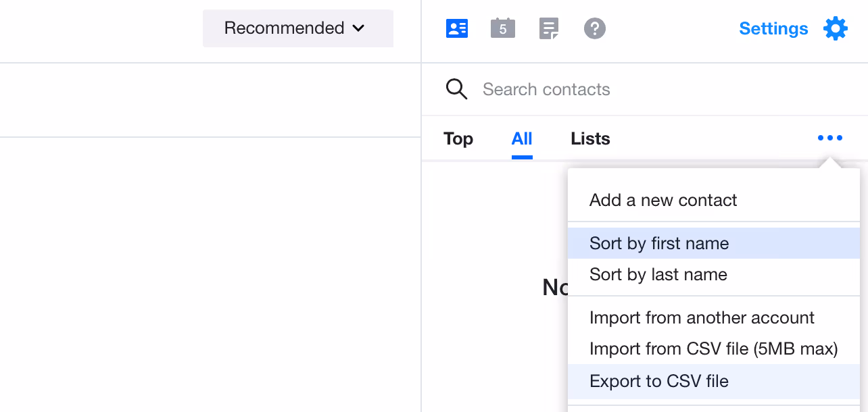Click the search magnifier icon

click(x=457, y=88)
